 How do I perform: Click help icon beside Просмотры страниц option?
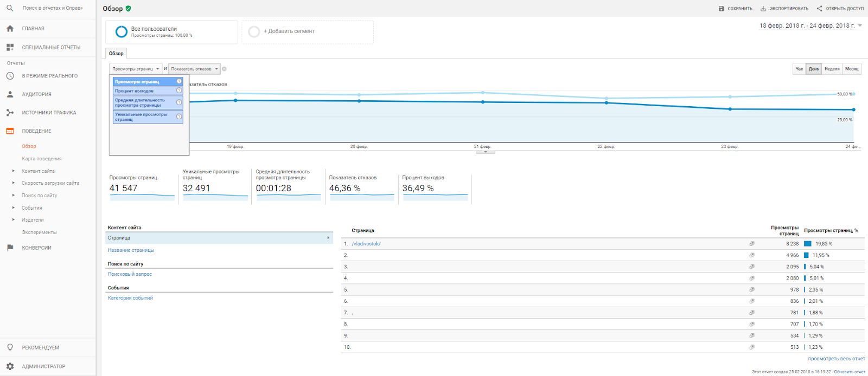tap(179, 81)
